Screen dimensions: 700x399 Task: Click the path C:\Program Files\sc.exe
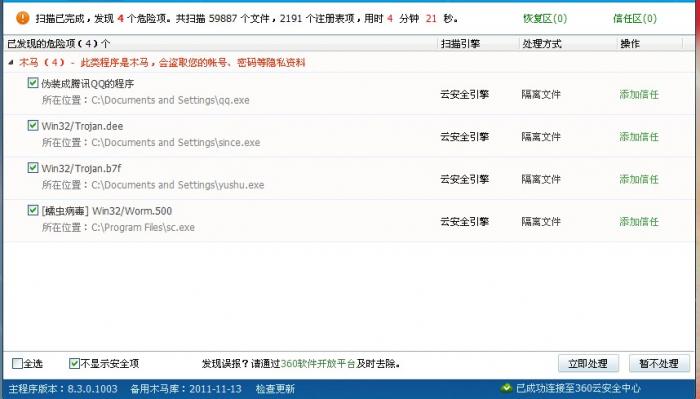[x=143, y=227]
